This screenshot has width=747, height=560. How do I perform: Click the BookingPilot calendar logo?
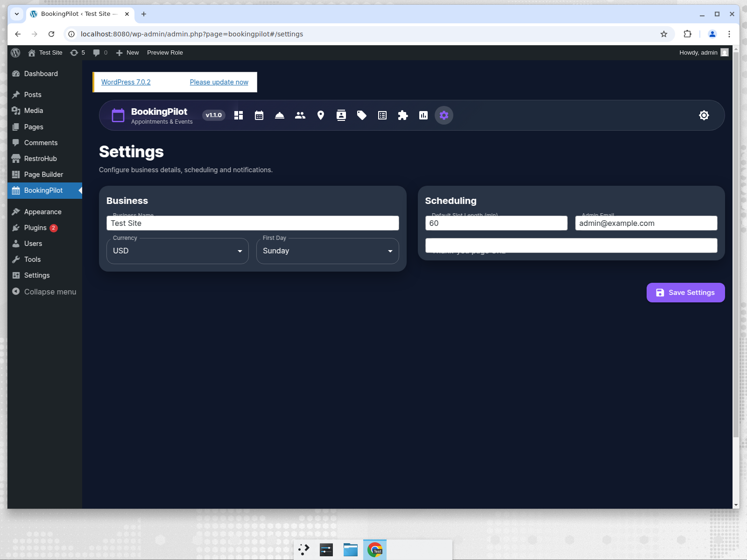pyautogui.click(x=118, y=115)
